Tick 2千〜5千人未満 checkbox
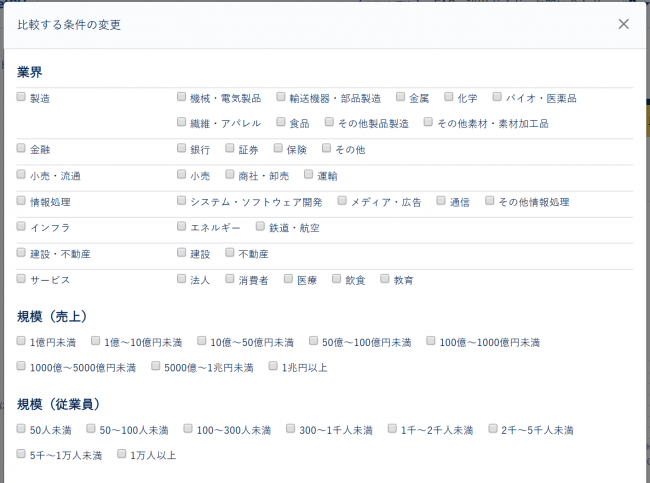 [x=492, y=429]
